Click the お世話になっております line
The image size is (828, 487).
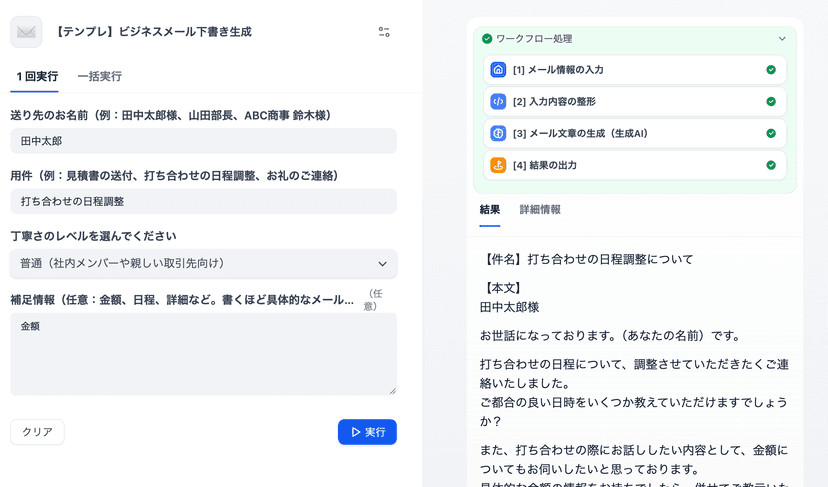tap(610, 336)
